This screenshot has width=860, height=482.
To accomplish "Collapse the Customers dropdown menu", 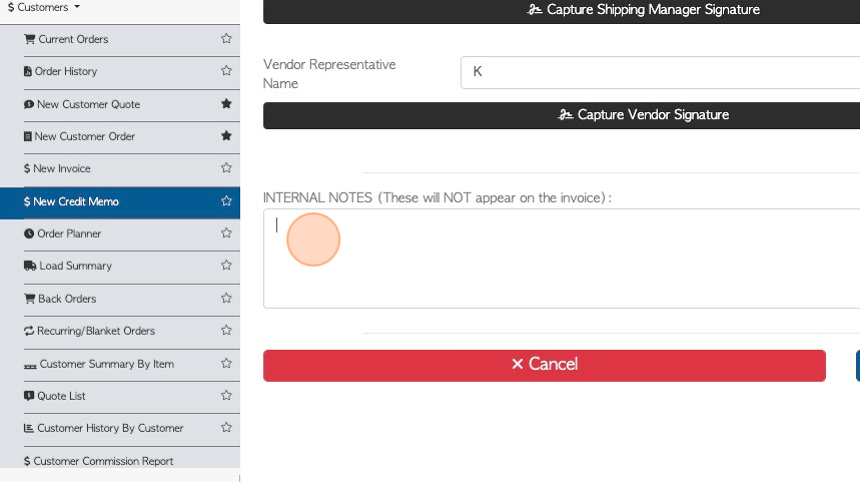I will click(x=43, y=7).
